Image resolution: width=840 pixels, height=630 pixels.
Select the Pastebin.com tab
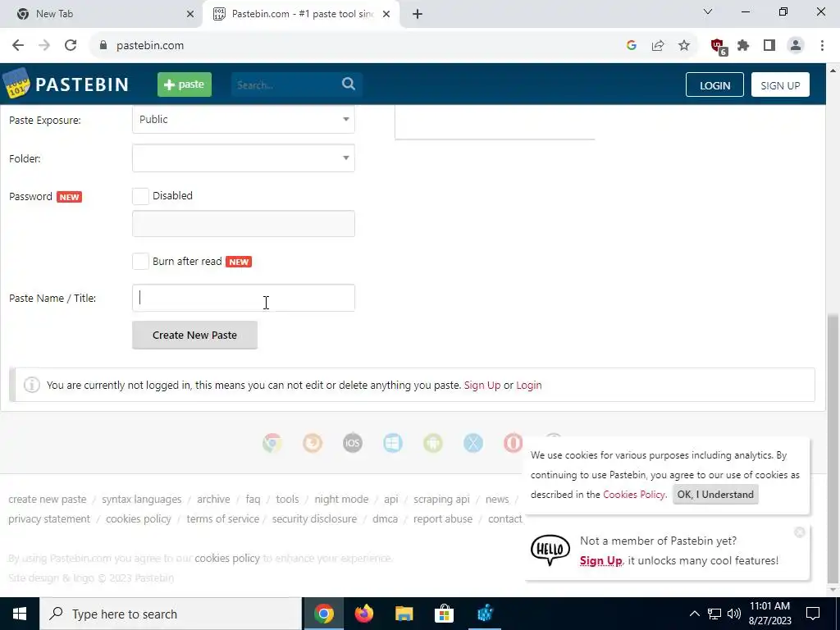[x=303, y=14]
